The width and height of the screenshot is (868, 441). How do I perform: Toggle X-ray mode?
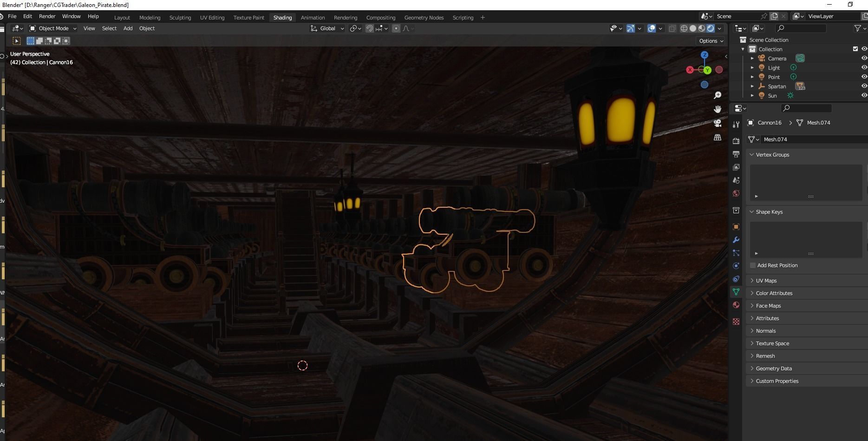[x=672, y=28]
